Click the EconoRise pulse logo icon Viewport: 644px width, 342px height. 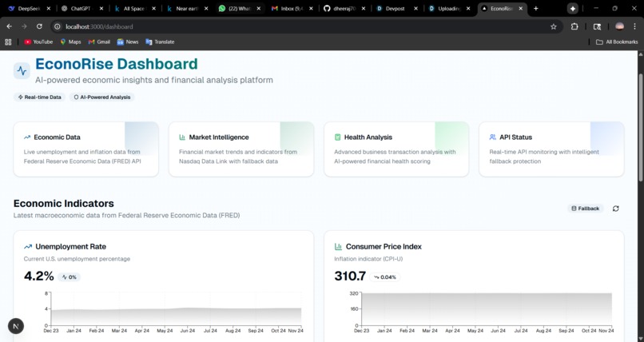pyautogui.click(x=22, y=70)
